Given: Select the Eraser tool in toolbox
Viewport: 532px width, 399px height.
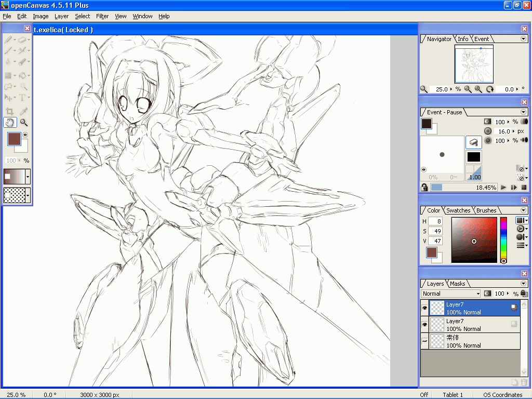Looking at the screenshot, I should [x=22, y=40].
